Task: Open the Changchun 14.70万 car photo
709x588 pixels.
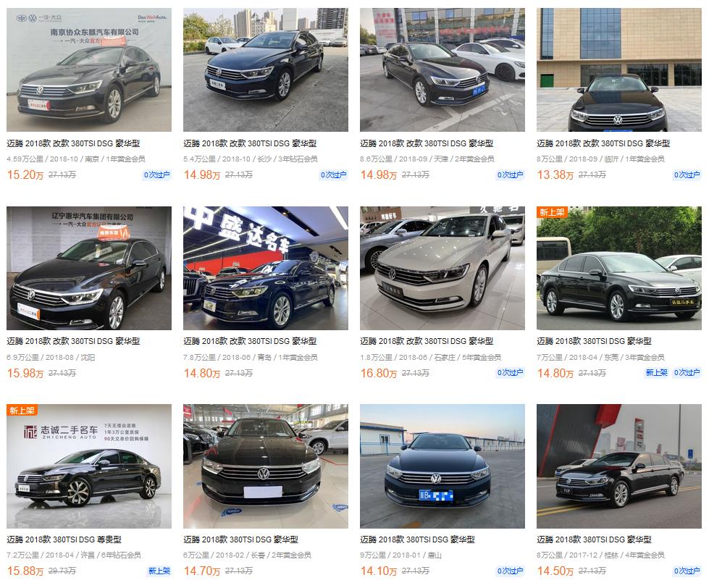Action: point(266,466)
